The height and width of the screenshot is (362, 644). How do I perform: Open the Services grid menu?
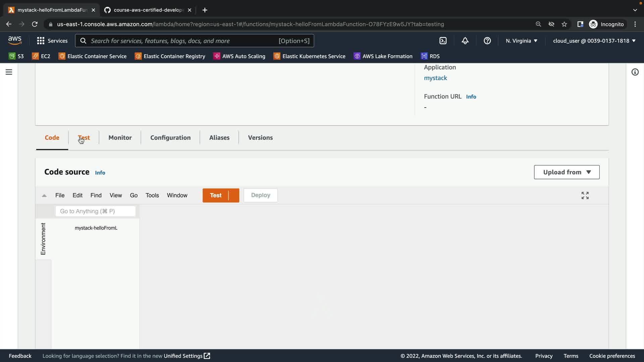[52, 41]
